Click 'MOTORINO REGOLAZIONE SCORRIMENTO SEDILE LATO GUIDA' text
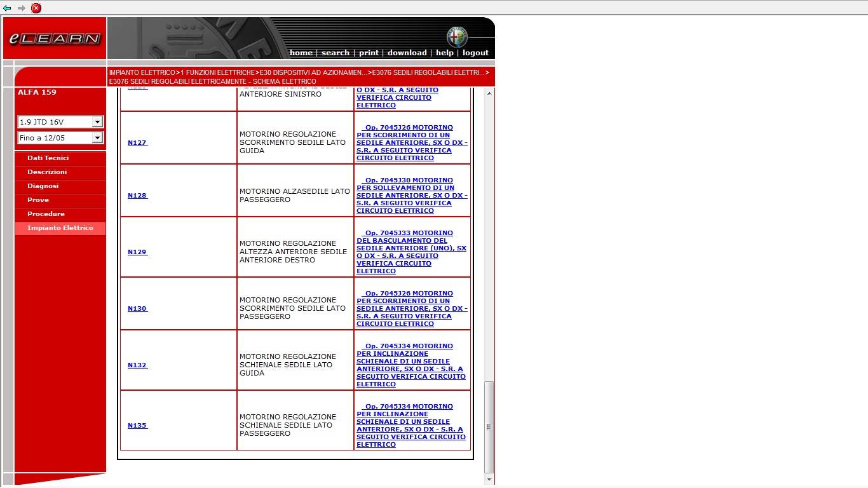868x488 pixels. tap(292, 143)
